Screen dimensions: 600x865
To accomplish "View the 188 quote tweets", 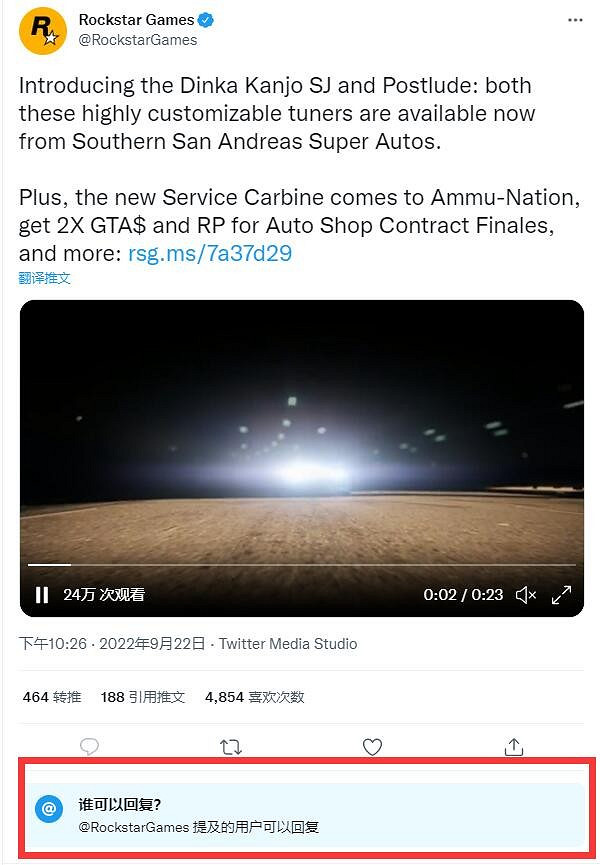I will coord(143,697).
